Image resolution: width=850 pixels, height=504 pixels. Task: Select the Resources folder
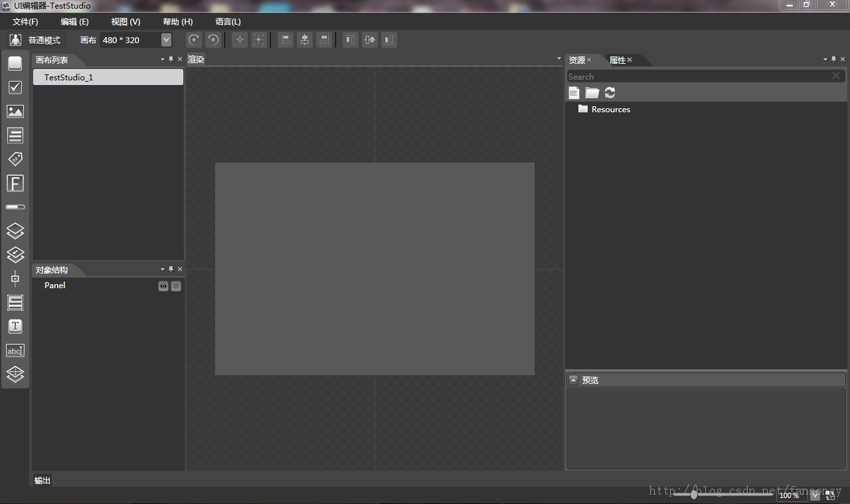pyautogui.click(x=604, y=109)
